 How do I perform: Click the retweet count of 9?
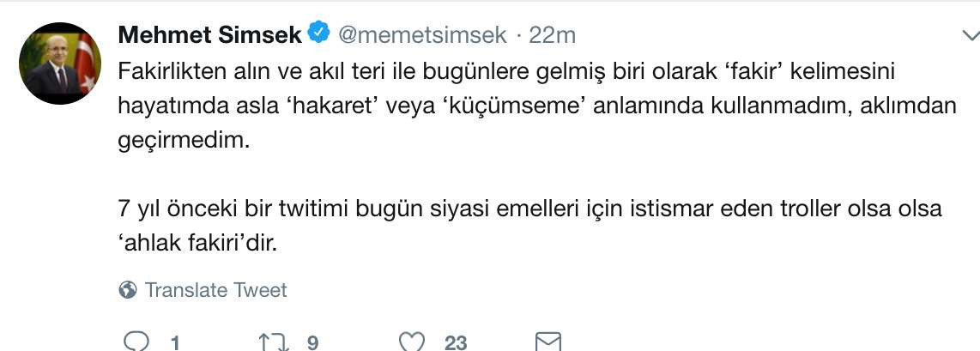[x=312, y=342]
